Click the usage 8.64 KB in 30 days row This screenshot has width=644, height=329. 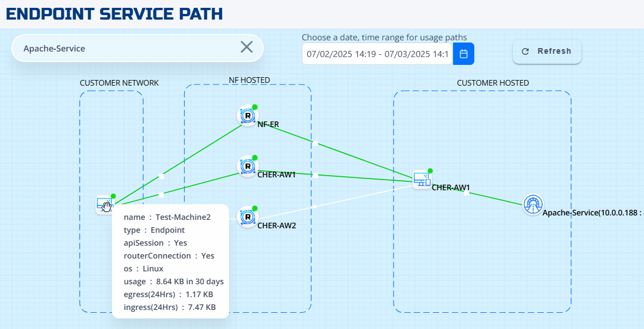pyautogui.click(x=174, y=282)
